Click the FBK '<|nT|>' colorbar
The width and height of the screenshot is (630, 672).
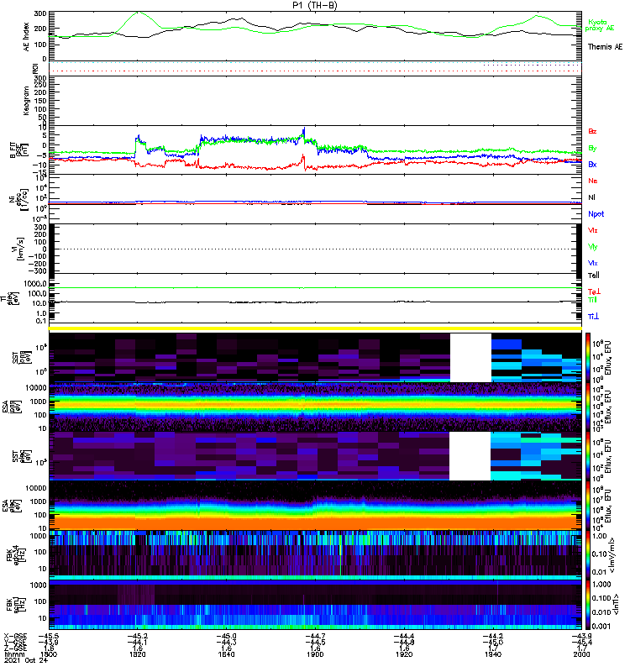click(588, 605)
